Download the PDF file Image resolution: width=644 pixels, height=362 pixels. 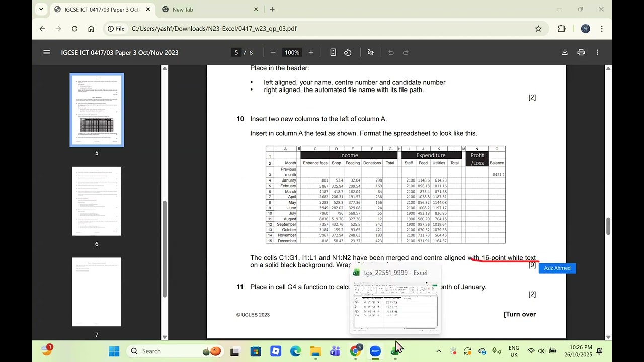(565, 52)
